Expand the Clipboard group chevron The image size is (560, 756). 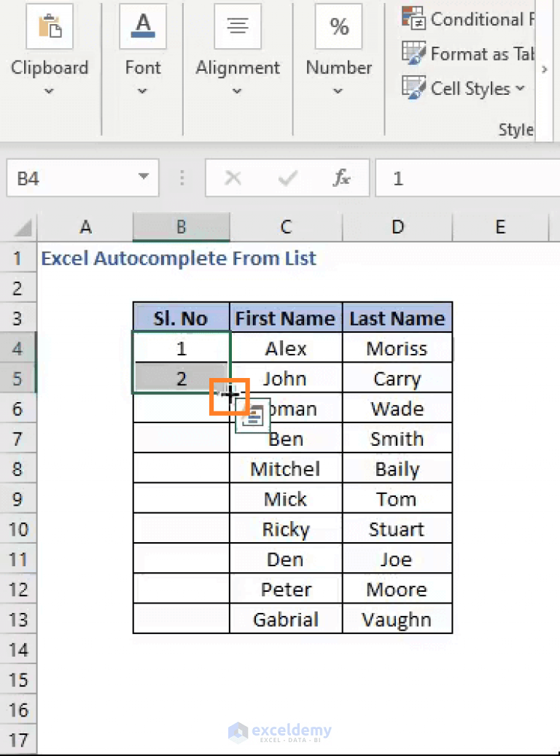point(49,90)
